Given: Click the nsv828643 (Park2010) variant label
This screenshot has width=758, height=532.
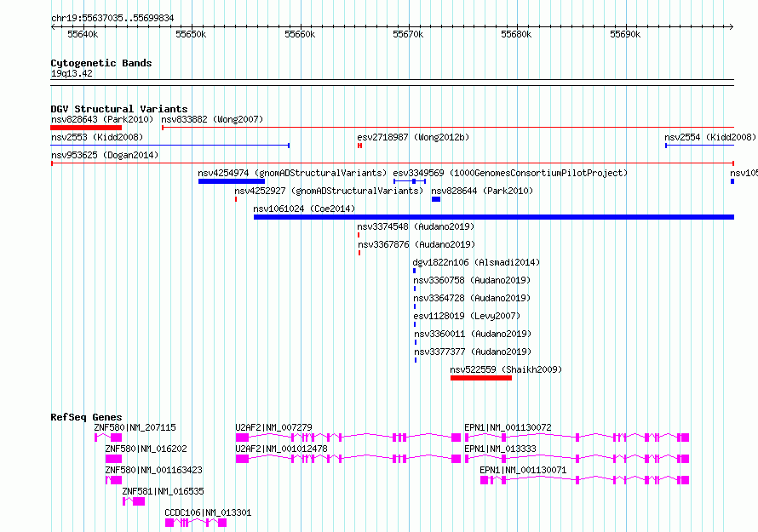Looking at the screenshot, I should [x=102, y=119].
